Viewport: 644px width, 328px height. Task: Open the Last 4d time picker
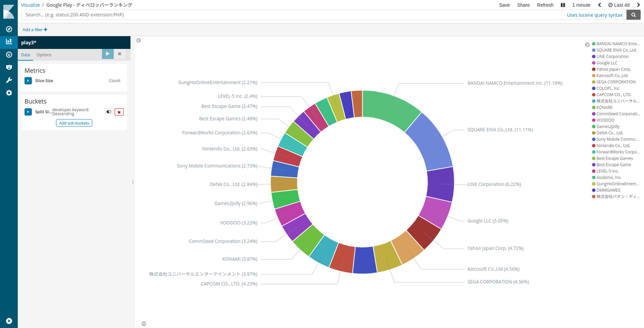tap(619, 5)
